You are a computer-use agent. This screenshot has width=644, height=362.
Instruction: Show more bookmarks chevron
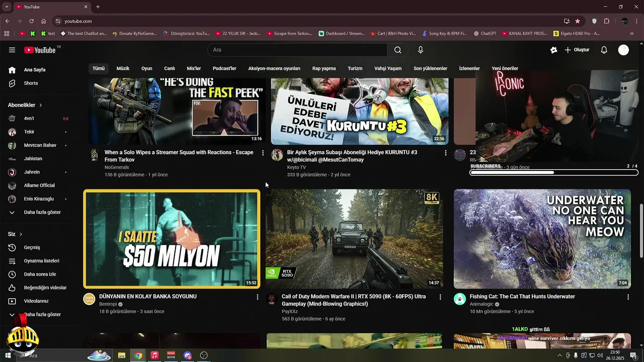click(632, 34)
